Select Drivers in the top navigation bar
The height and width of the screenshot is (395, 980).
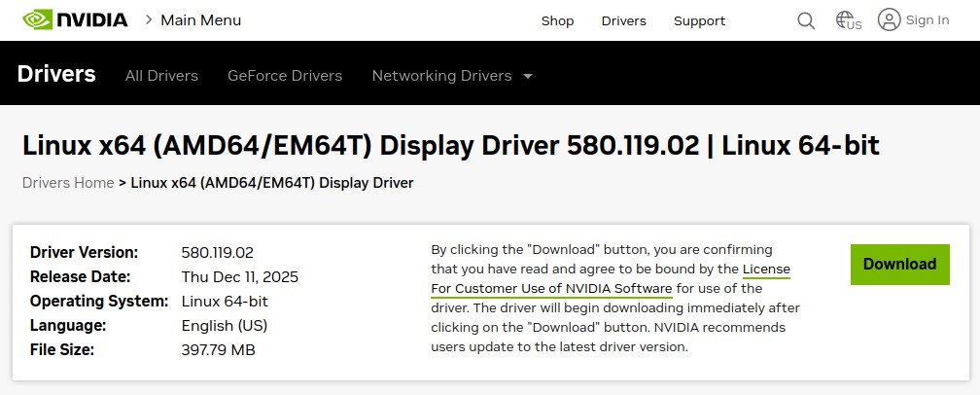click(x=623, y=20)
